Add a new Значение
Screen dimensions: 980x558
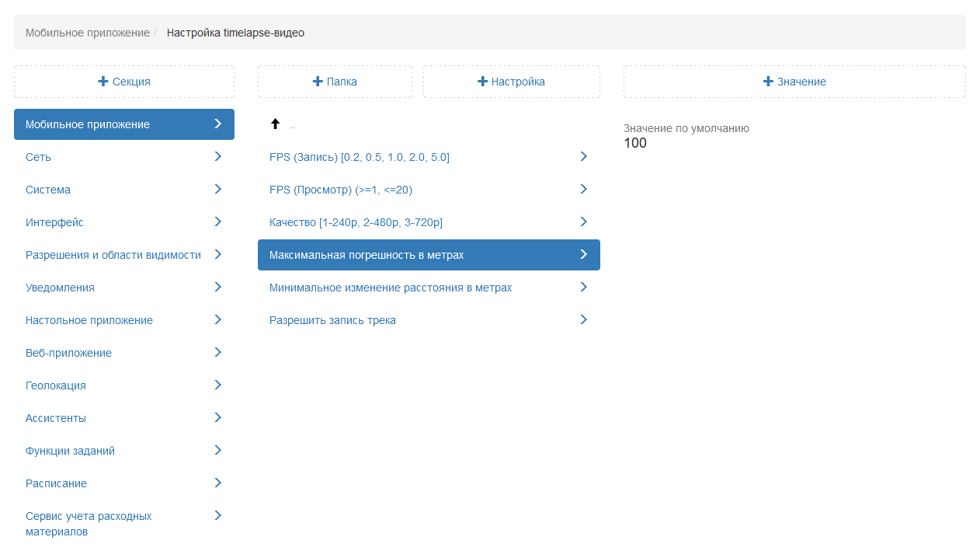pos(794,82)
